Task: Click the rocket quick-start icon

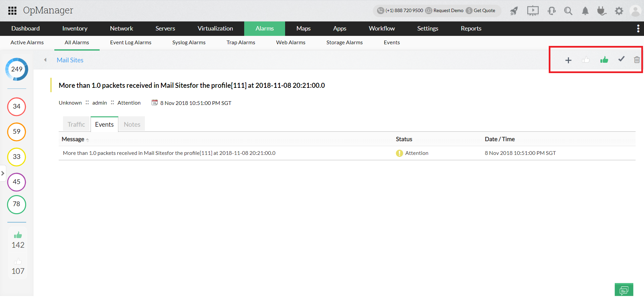Action: tap(514, 11)
